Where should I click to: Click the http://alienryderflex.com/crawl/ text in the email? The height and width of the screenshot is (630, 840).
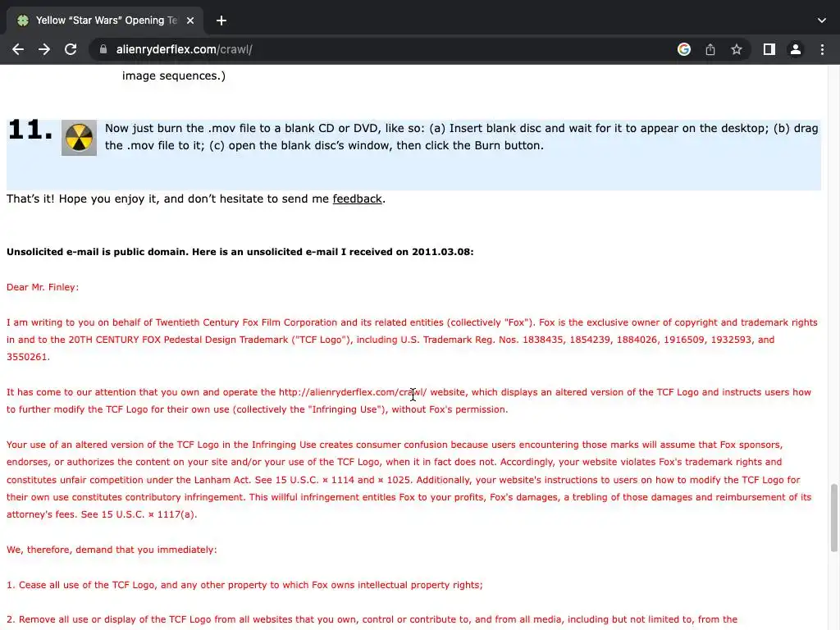click(x=353, y=392)
